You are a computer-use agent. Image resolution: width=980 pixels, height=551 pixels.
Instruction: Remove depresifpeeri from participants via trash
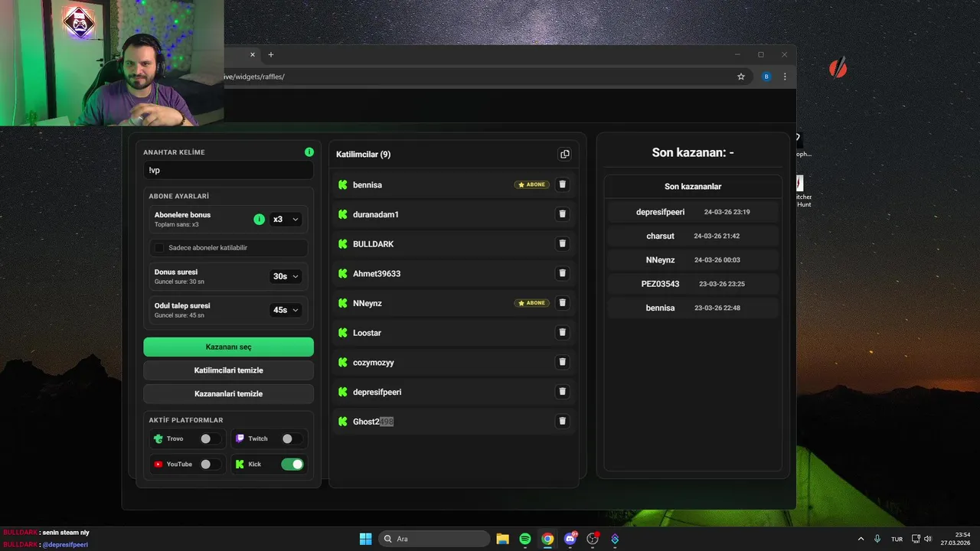[562, 392]
